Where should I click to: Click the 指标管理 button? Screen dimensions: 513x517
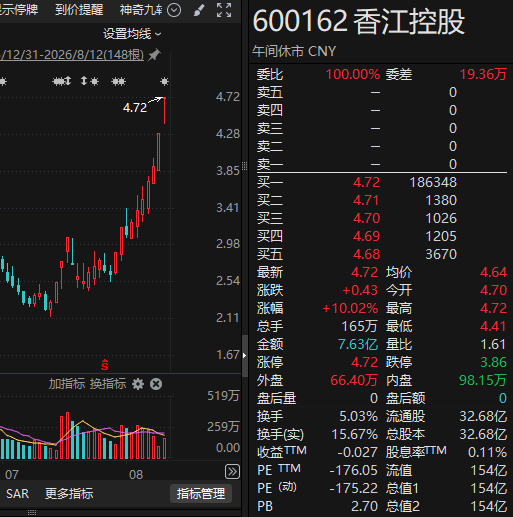click(201, 494)
